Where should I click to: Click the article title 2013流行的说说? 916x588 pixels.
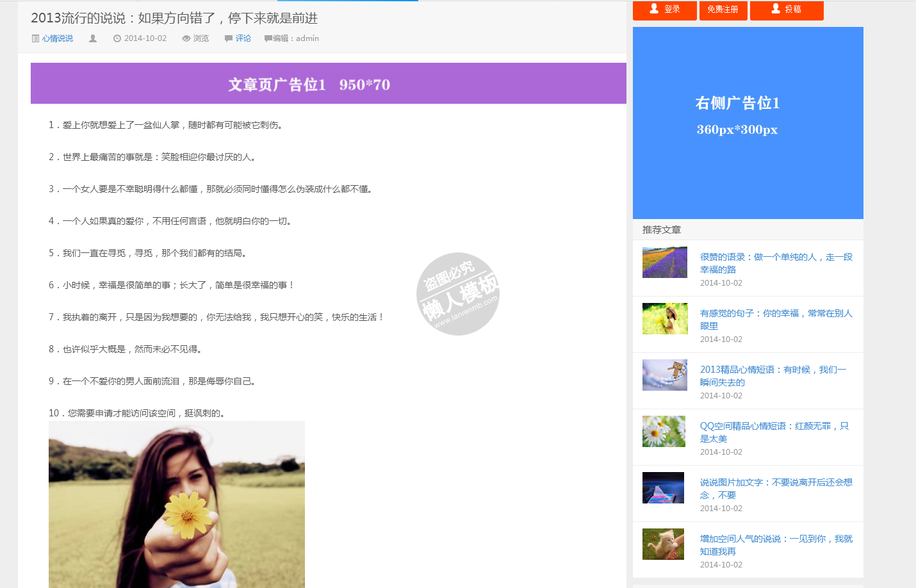pos(174,18)
